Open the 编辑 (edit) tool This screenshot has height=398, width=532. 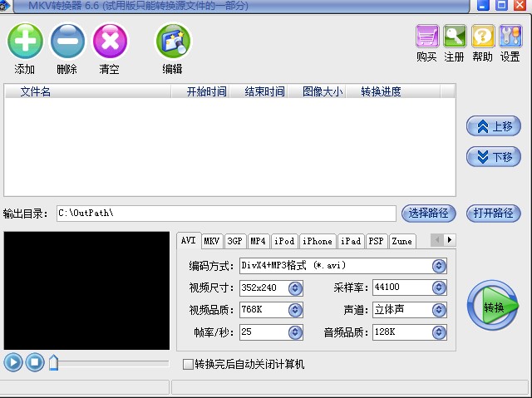click(x=174, y=41)
